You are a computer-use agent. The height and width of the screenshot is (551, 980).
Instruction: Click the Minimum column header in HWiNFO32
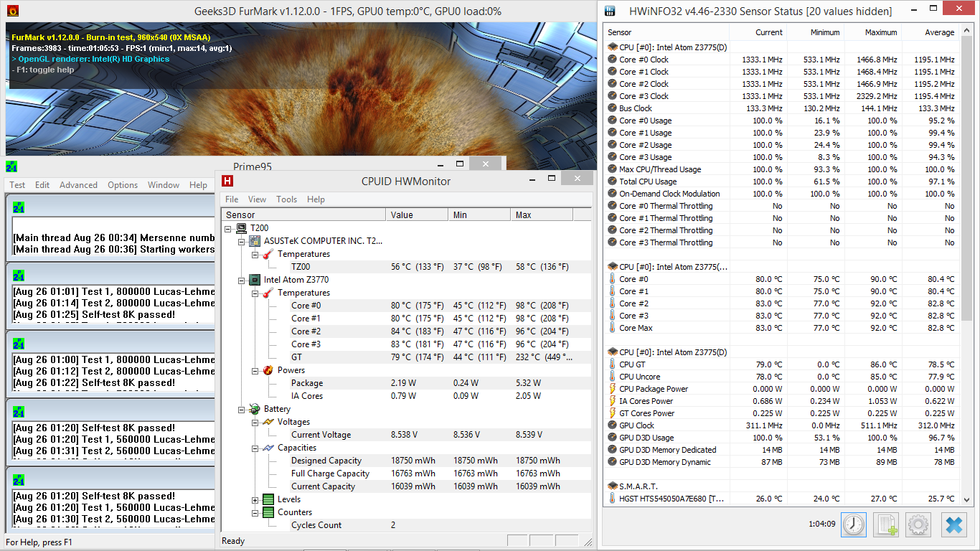(x=815, y=32)
